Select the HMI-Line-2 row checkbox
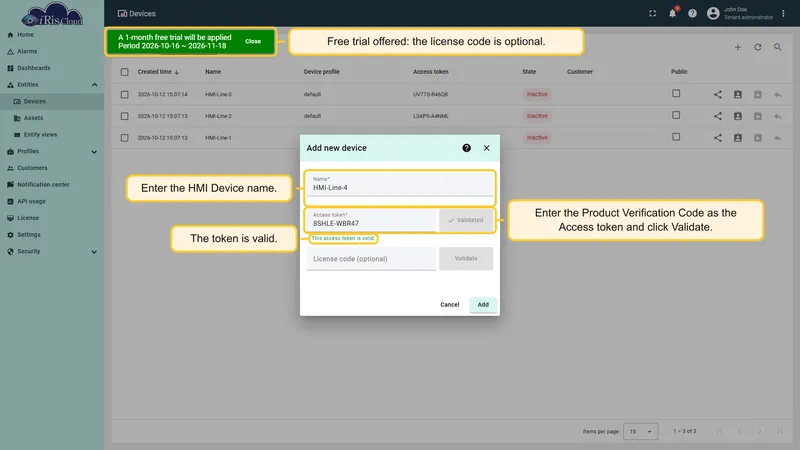 coord(124,116)
